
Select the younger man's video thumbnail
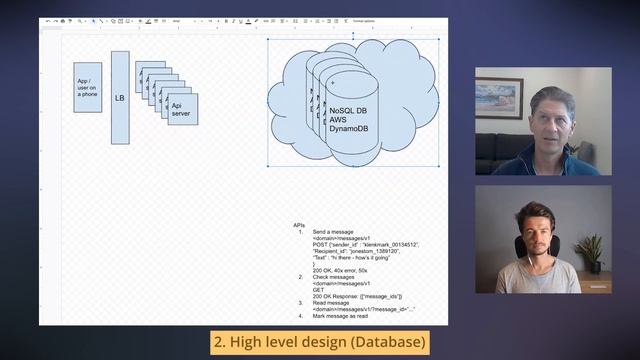click(543, 239)
